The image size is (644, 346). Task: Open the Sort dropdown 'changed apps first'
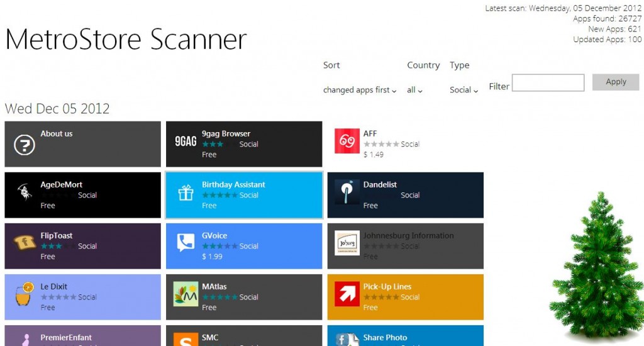[x=360, y=90]
